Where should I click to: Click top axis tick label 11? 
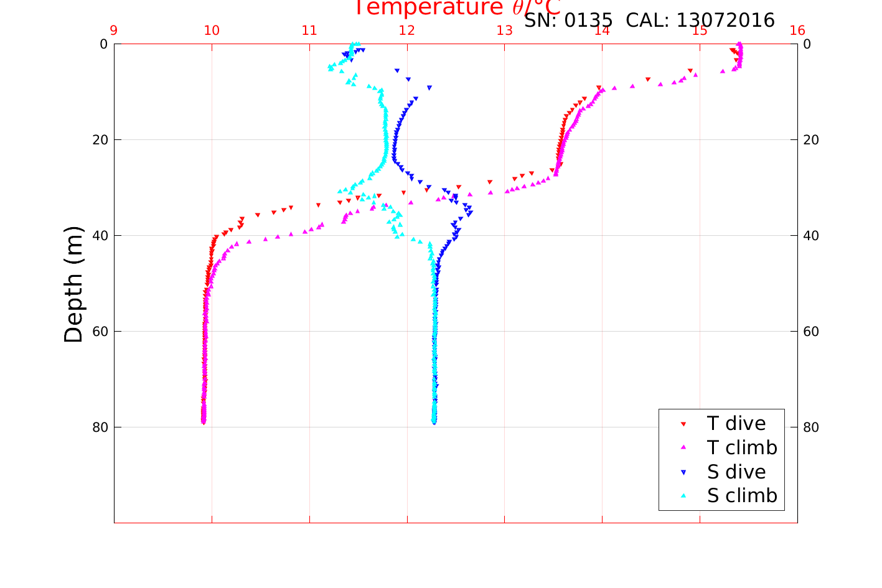(x=309, y=30)
